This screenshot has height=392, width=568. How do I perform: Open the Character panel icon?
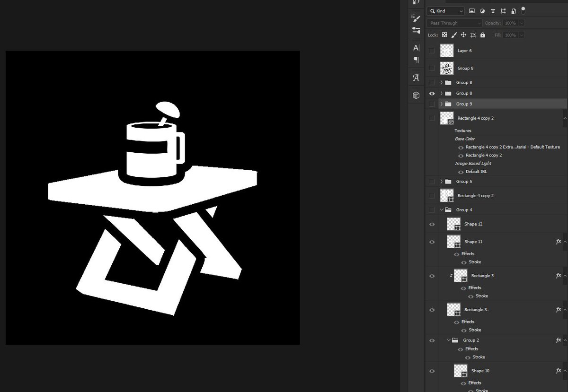(x=416, y=48)
